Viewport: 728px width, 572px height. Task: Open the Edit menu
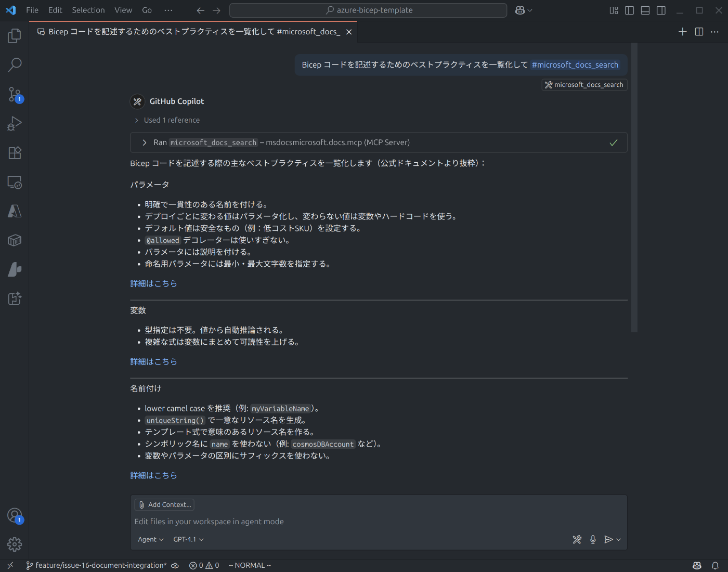pos(55,10)
